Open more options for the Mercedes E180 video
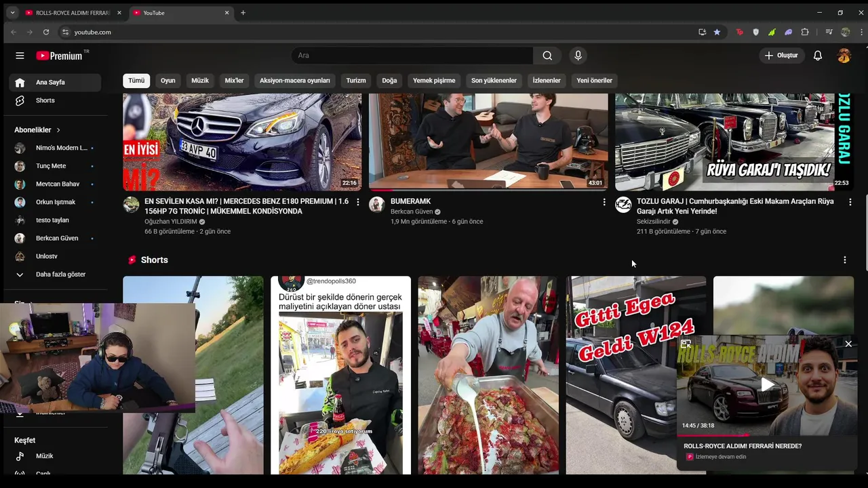 [358, 202]
